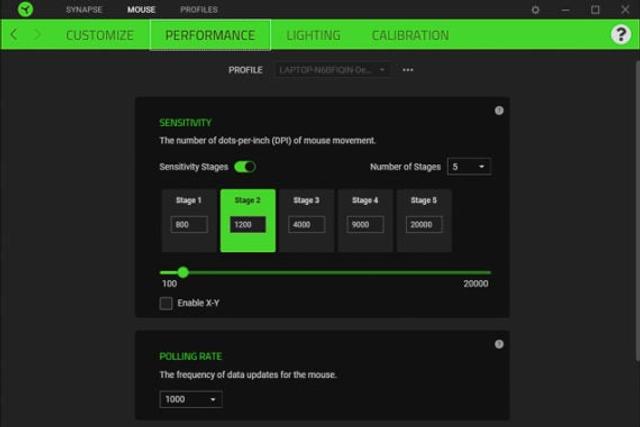This screenshot has height=427, width=640.
Task: Switch to the Mouse tab
Action: click(x=141, y=9)
